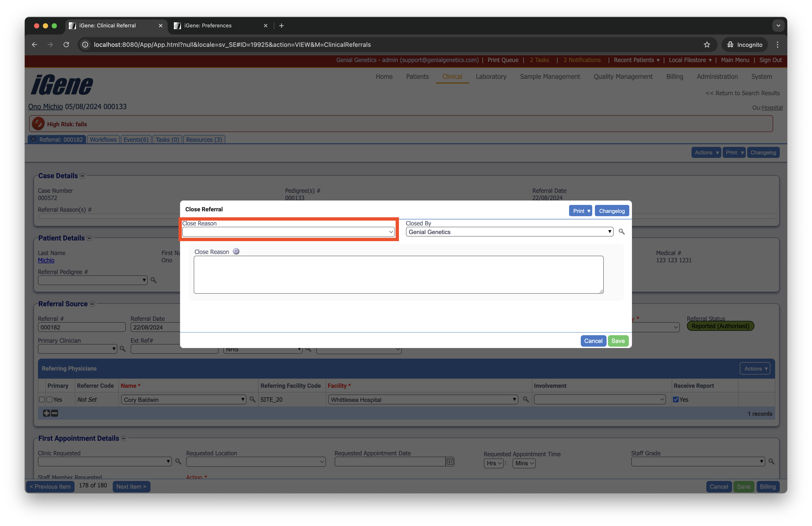Click the Referral Pedigree search icon
Screen dimensions: 812x526
click(154, 280)
